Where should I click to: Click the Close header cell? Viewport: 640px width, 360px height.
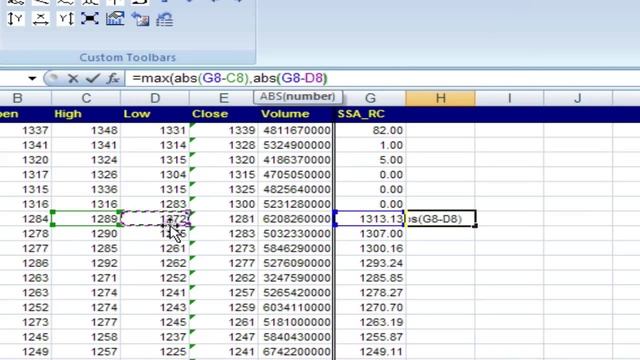point(224,114)
